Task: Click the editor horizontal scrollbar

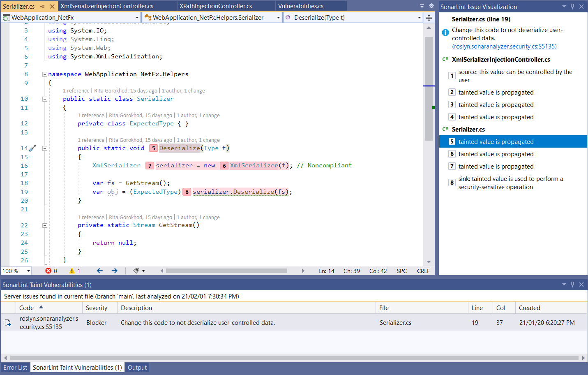Action: click(226, 271)
